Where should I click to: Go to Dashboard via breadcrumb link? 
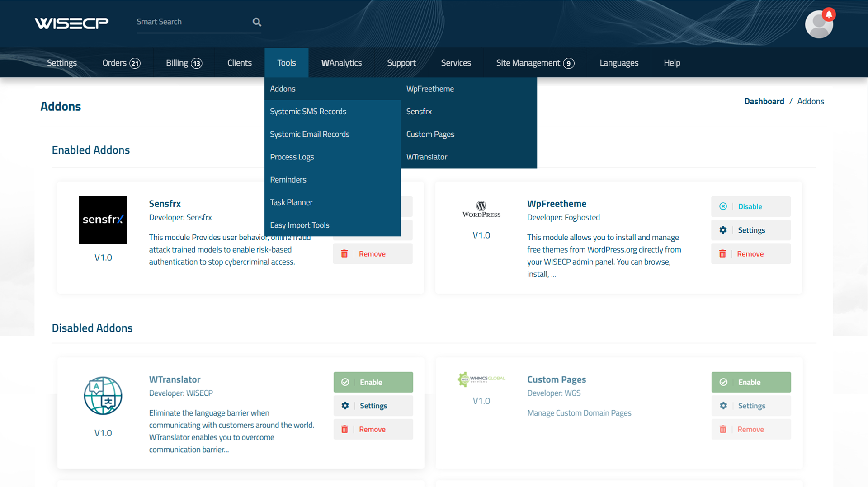[x=764, y=101]
